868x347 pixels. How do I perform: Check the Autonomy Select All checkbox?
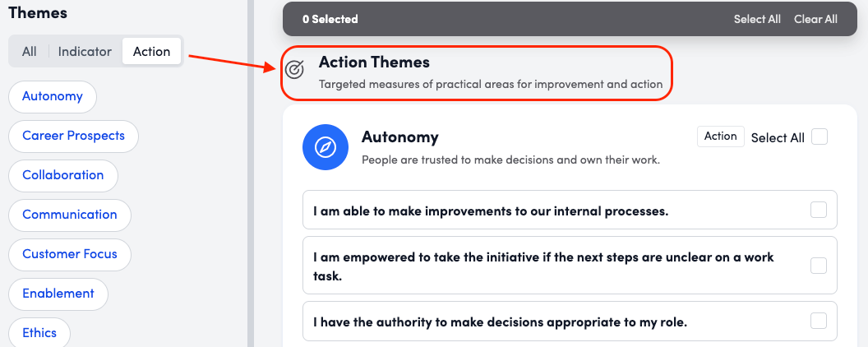pyautogui.click(x=819, y=137)
